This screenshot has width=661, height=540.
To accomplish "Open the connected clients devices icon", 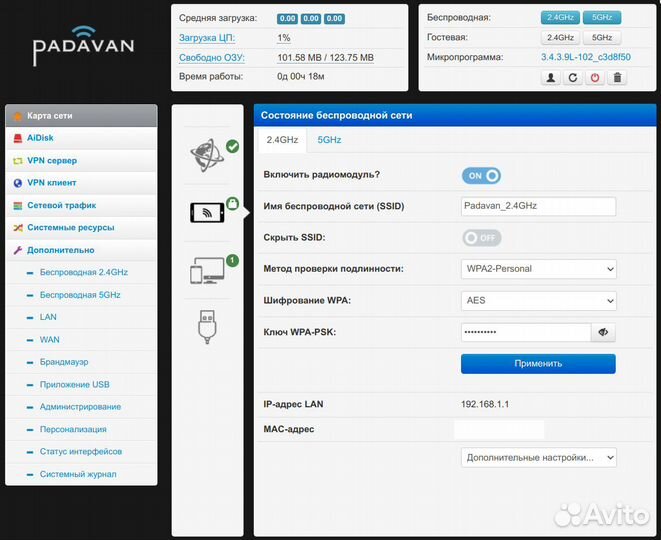I will (207, 270).
